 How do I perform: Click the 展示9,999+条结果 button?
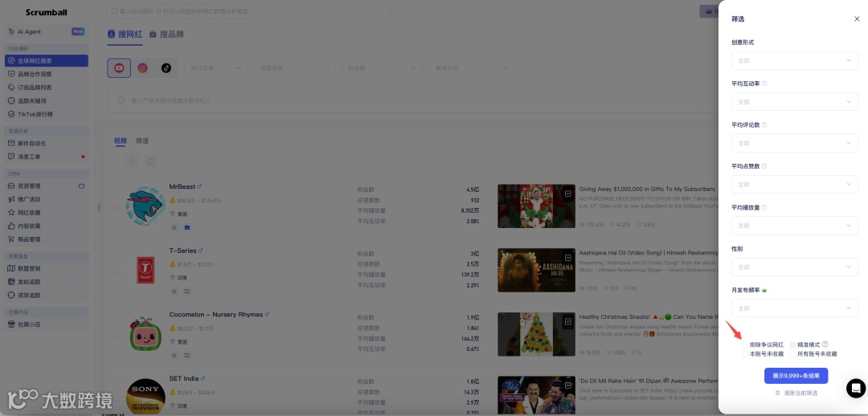pyautogui.click(x=796, y=376)
